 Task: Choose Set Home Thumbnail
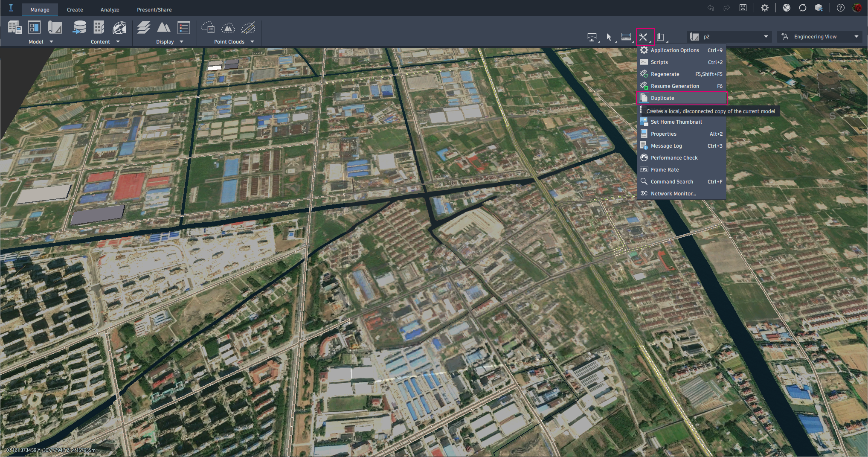[682, 122]
